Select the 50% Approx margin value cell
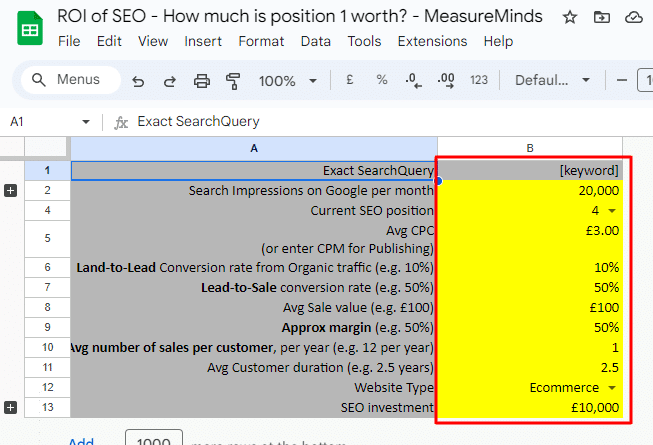Screen dimensions: 653x445 (530, 328)
